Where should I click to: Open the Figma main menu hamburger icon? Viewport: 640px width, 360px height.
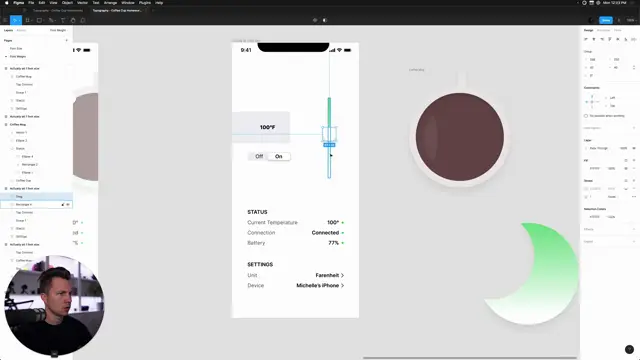[5, 20]
